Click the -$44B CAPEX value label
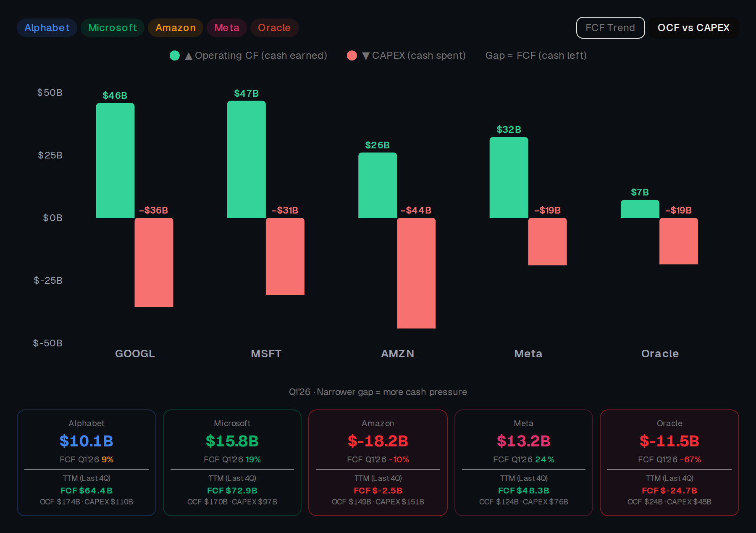Screen dimensions: 756x533 (x=416, y=210)
